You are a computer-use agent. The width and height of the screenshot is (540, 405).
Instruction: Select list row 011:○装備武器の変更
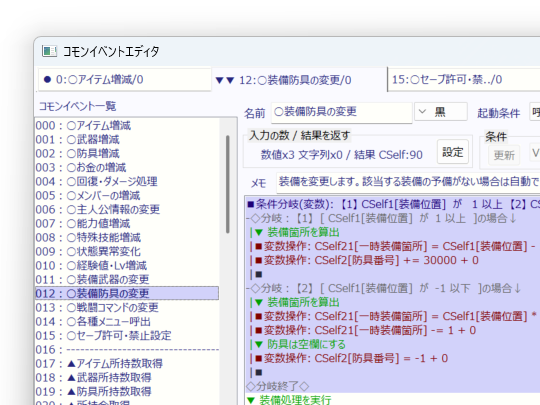click(127, 279)
